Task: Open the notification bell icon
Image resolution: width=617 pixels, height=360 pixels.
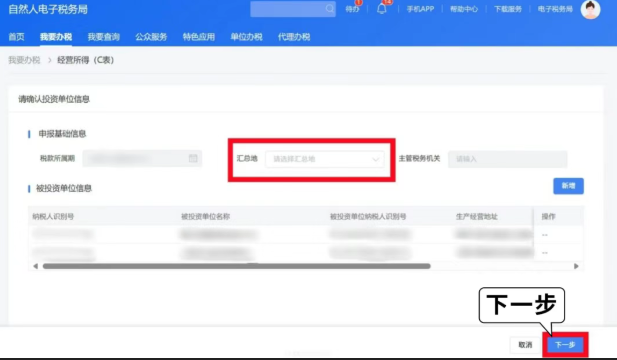Action: 381,9
